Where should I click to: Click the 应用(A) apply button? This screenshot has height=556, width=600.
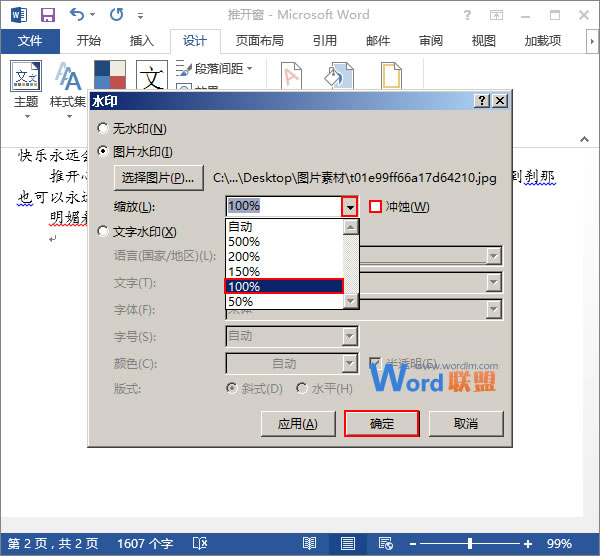[298, 424]
